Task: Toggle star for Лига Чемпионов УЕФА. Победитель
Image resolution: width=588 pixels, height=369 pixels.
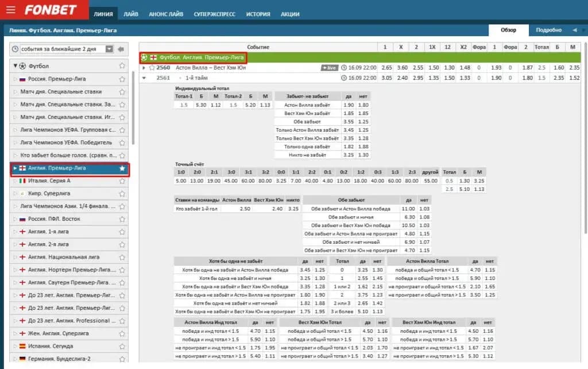Action: point(122,143)
